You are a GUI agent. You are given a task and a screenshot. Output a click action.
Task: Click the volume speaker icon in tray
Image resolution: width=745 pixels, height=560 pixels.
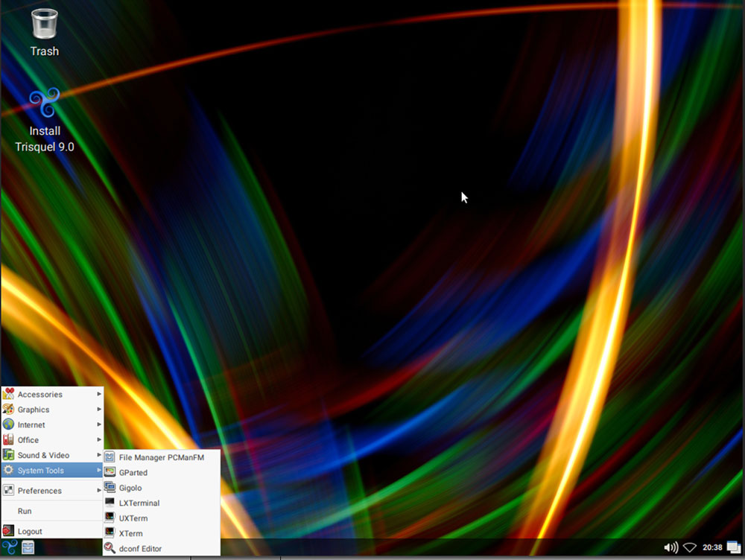click(x=670, y=548)
